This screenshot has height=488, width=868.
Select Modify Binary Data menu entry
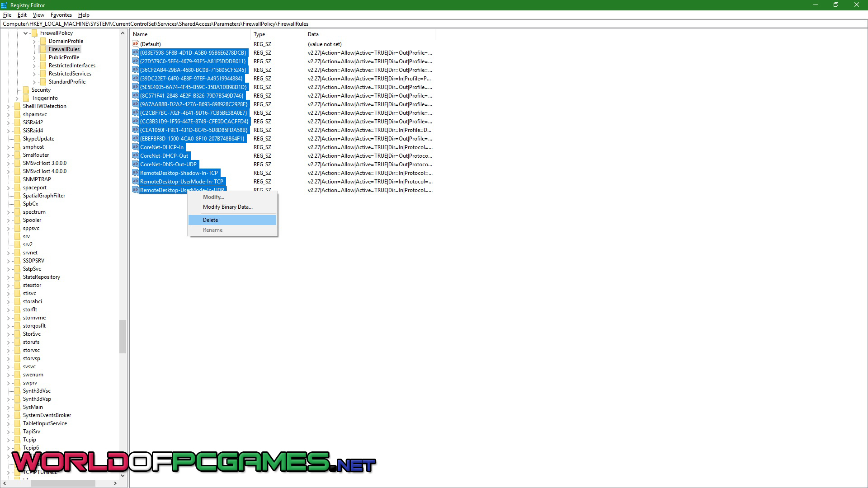pyautogui.click(x=227, y=207)
